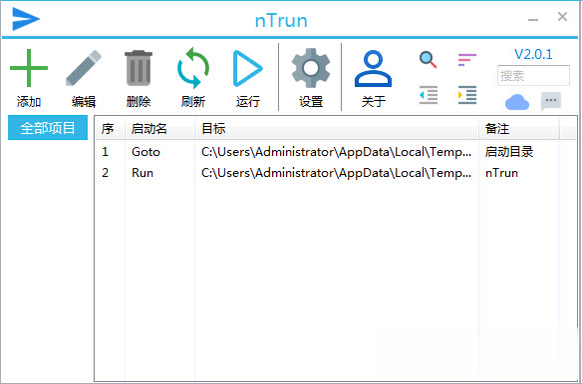Click the target path of the Run row

coord(336,173)
